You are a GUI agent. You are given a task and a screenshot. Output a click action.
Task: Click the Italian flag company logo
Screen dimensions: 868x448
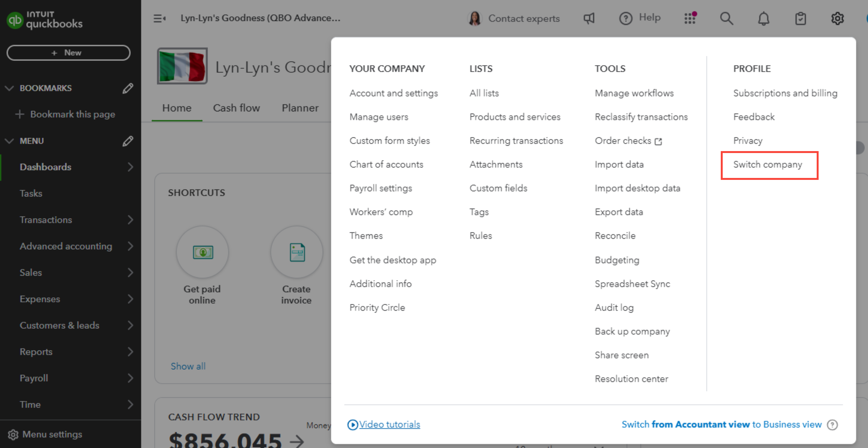[x=182, y=66]
